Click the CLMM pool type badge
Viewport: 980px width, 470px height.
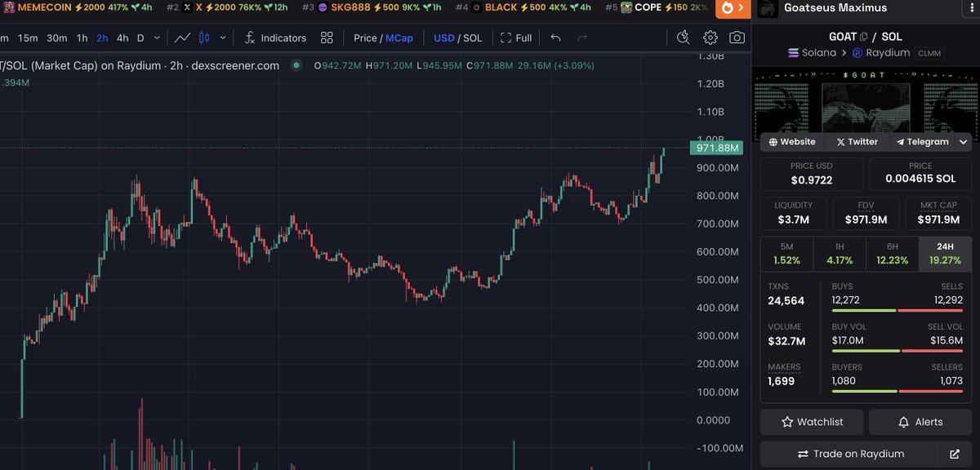[929, 52]
